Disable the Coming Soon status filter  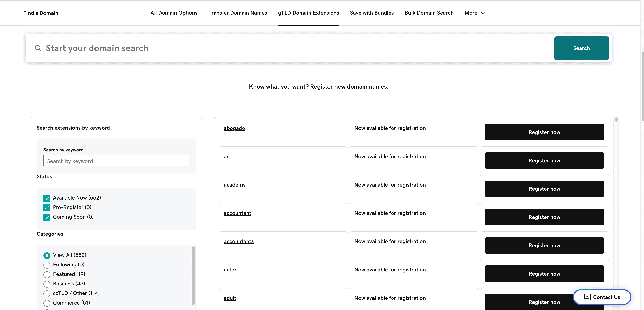pos(47,217)
